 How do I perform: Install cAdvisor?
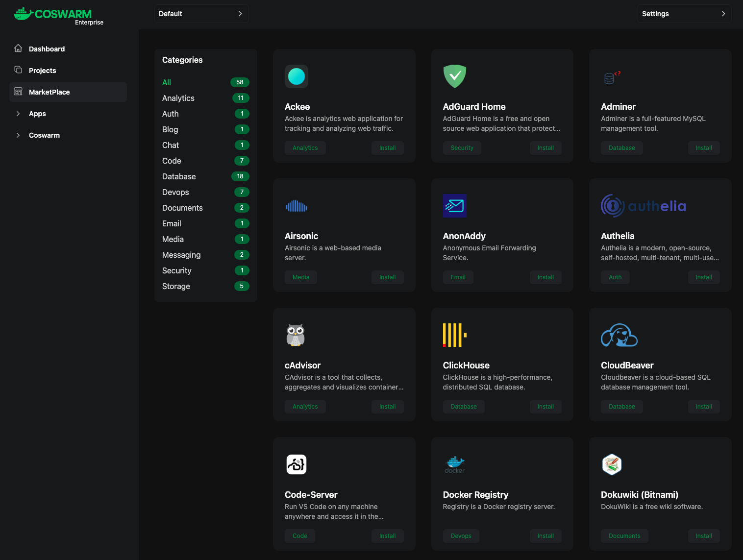(388, 407)
